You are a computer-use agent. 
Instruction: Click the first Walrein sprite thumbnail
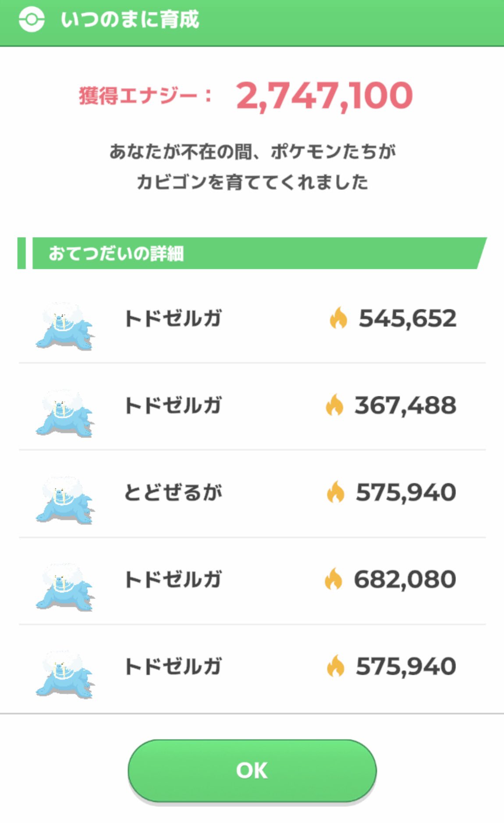[x=65, y=326]
